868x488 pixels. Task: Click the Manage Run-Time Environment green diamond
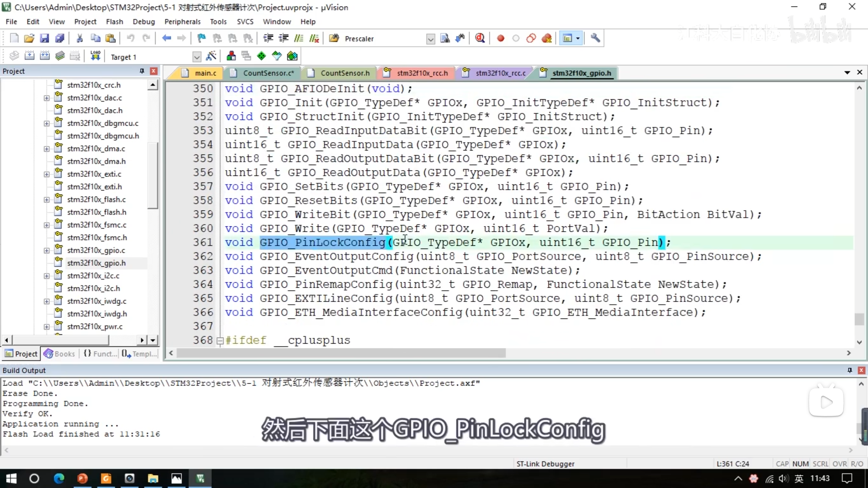point(261,56)
